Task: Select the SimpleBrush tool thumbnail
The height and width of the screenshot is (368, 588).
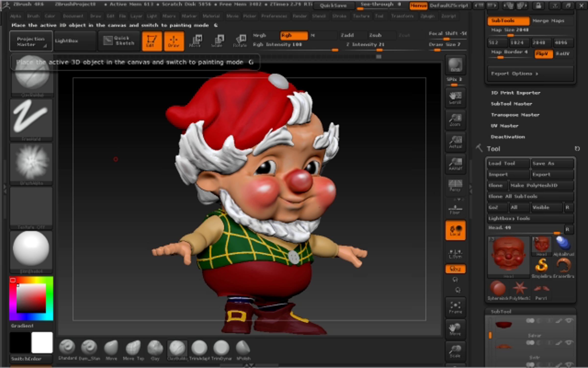Action: point(542,267)
